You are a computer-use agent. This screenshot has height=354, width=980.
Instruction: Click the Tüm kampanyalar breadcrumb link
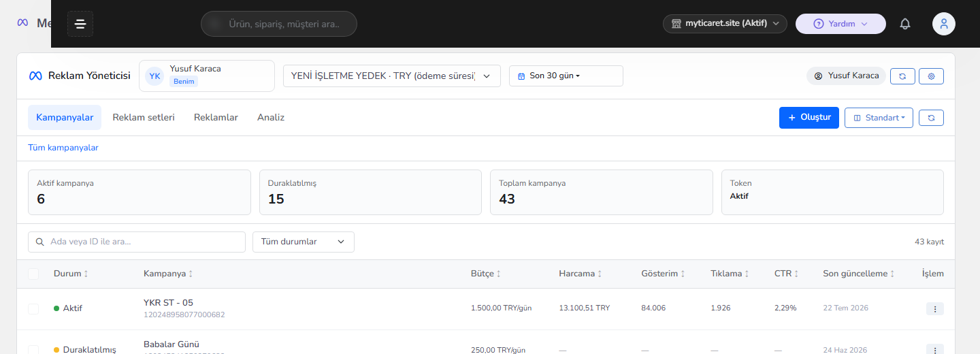click(63, 148)
